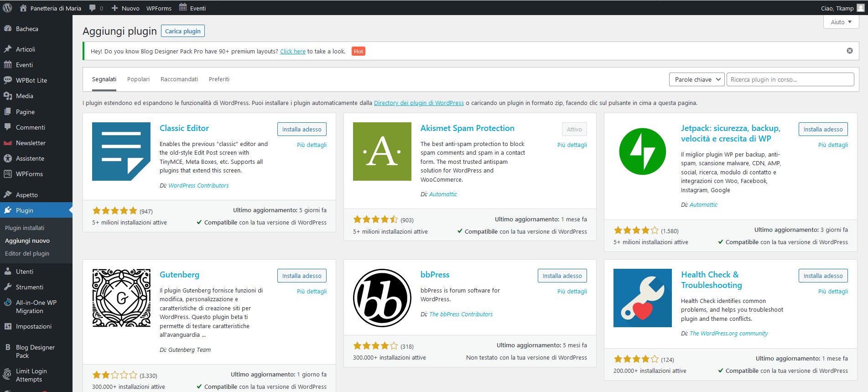Click the WPForms item in admin bar
The width and height of the screenshot is (868, 392).
coord(159,8)
